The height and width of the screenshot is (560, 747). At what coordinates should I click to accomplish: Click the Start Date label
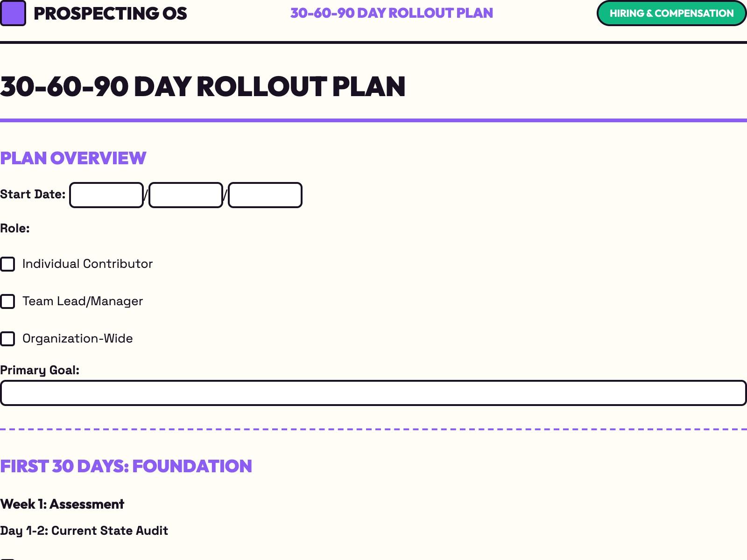point(33,195)
